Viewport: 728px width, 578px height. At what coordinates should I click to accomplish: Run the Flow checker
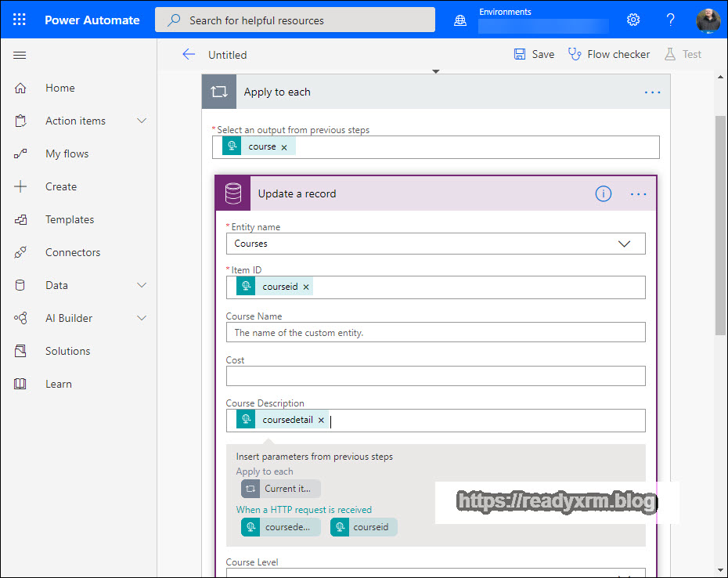pyautogui.click(x=609, y=54)
